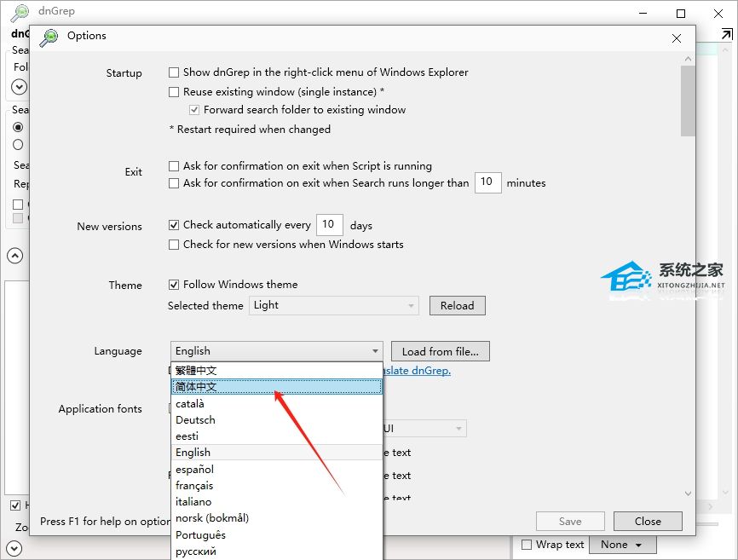Pick français from the language list

(x=276, y=486)
